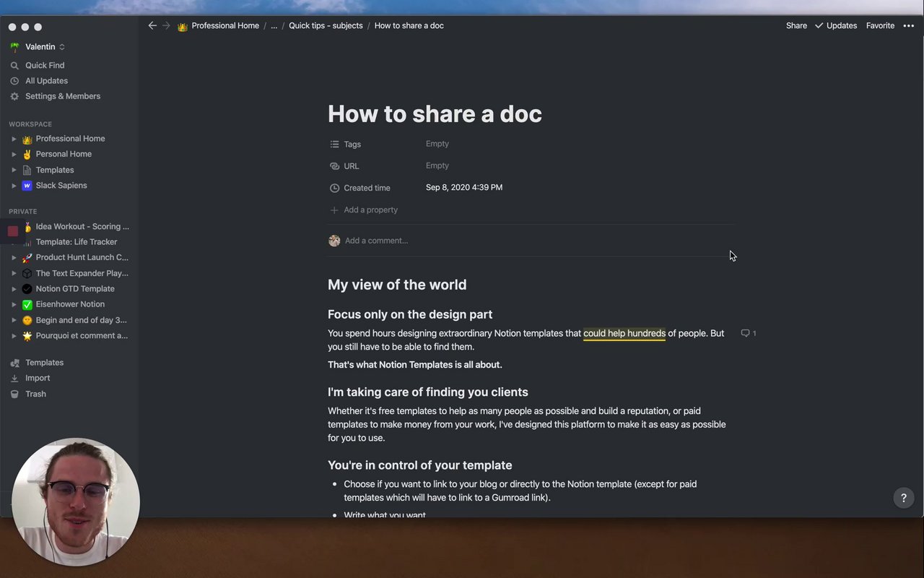
Task: Click the All Updates clock icon
Action: point(14,81)
